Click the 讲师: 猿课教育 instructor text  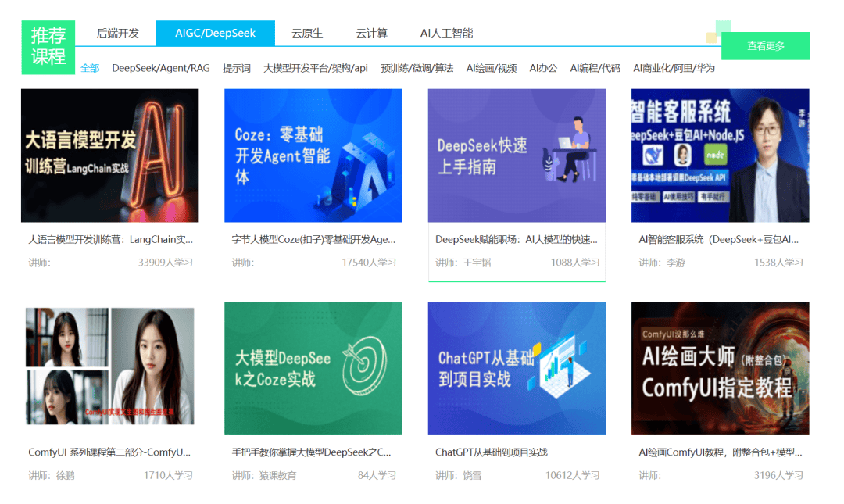point(264,475)
